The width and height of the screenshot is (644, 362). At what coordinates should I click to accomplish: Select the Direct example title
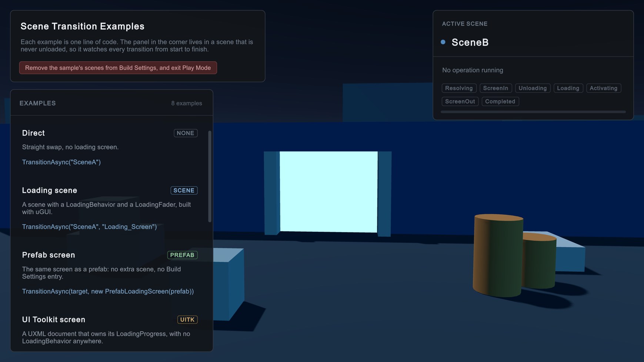[33, 133]
